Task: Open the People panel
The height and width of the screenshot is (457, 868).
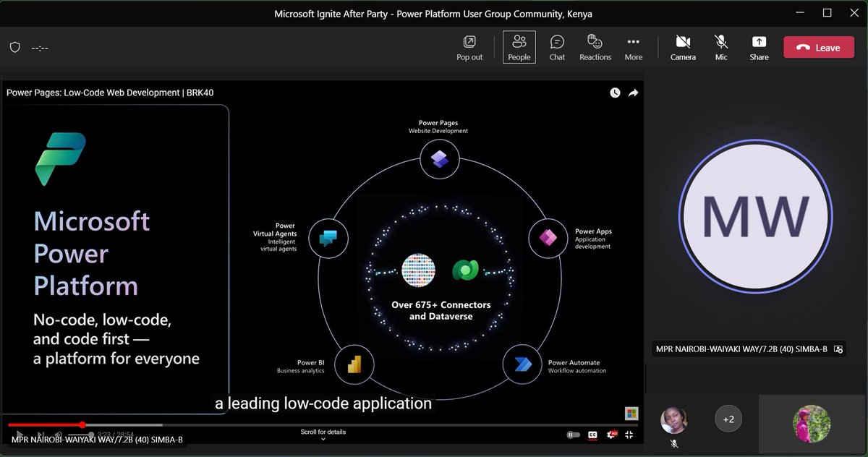Action: [519, 47]
